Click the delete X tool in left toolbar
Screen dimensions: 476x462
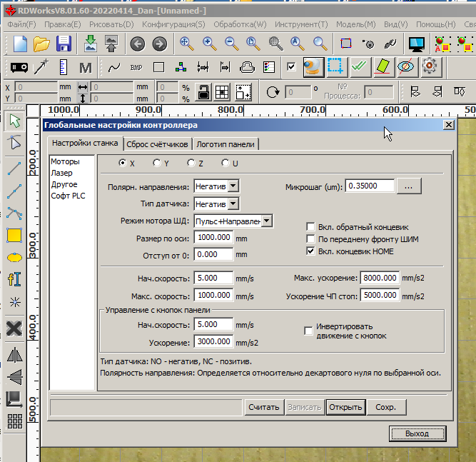[x=14, y=328]
